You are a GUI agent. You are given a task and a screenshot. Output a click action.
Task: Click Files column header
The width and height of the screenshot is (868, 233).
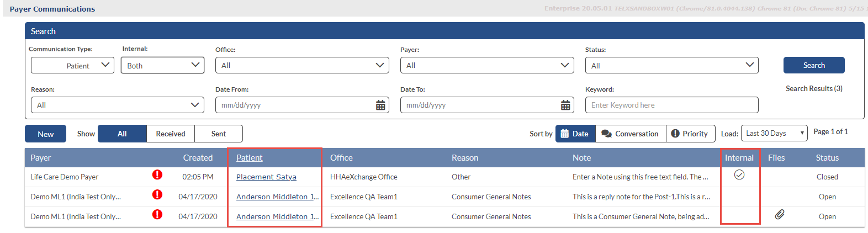[776, 157]
